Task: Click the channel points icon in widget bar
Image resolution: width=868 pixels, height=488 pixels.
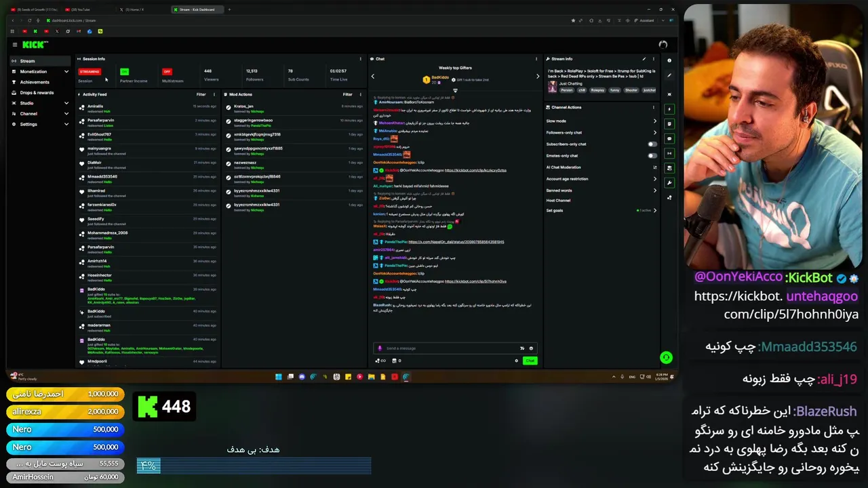Action: pyautogui.click(x=669, y=198)
